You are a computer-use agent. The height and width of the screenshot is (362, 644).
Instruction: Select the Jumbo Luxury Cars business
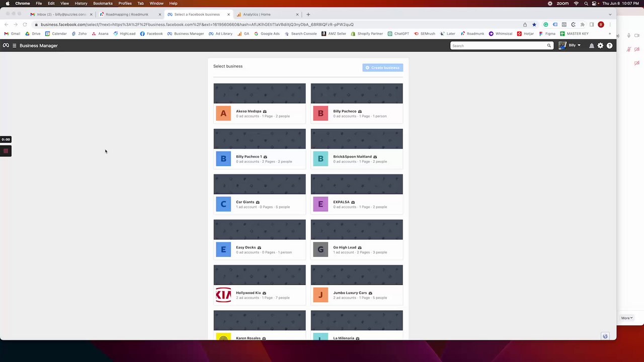(357, 285)
